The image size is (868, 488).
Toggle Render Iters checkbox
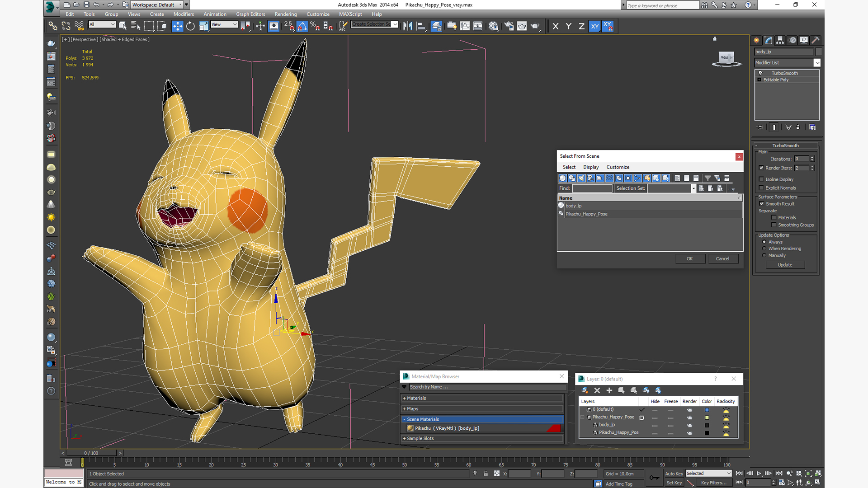point(761,168)
